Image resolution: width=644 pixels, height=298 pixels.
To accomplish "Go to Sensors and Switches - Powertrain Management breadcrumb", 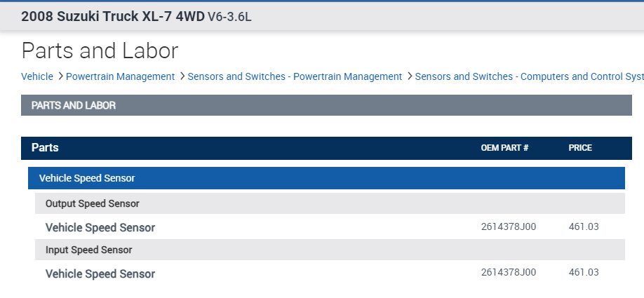I will pyautogui.click(x=295, y=76).
